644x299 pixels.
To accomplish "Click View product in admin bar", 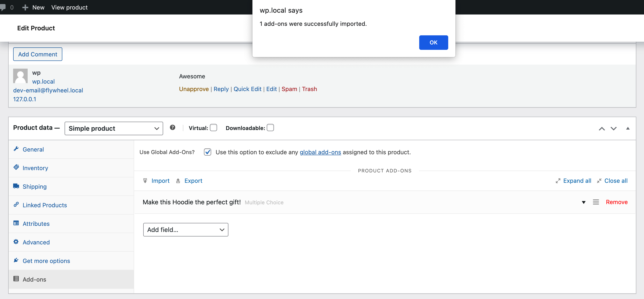I will (x=70, y=7).
